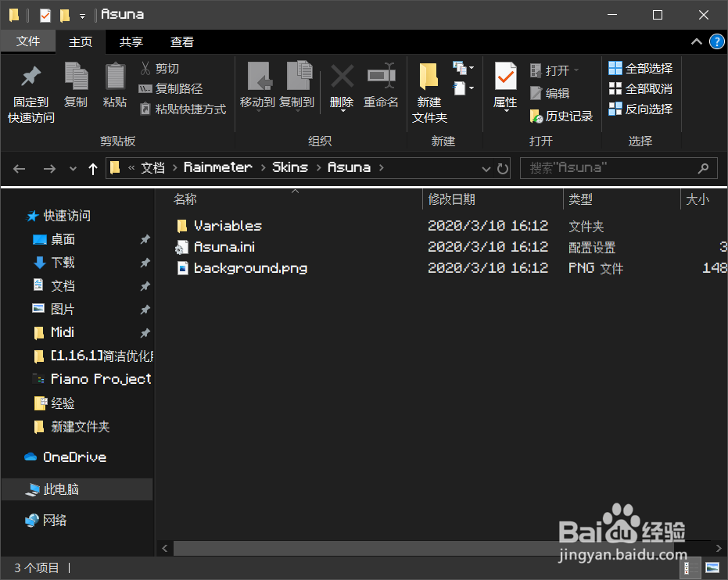This screenshot has width=728, height=580.
Task: Sort by the Name (名称) column header
Action: [185, 199]
